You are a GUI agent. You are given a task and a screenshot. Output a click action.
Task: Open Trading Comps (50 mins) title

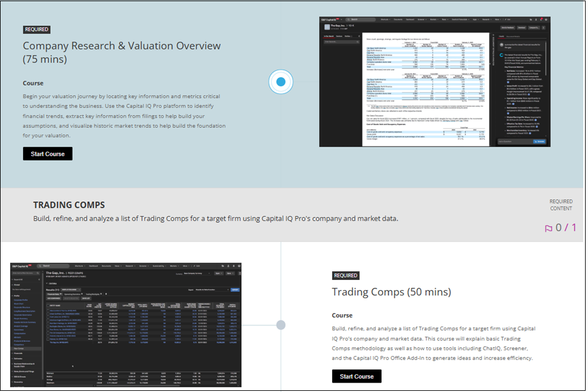392,292
